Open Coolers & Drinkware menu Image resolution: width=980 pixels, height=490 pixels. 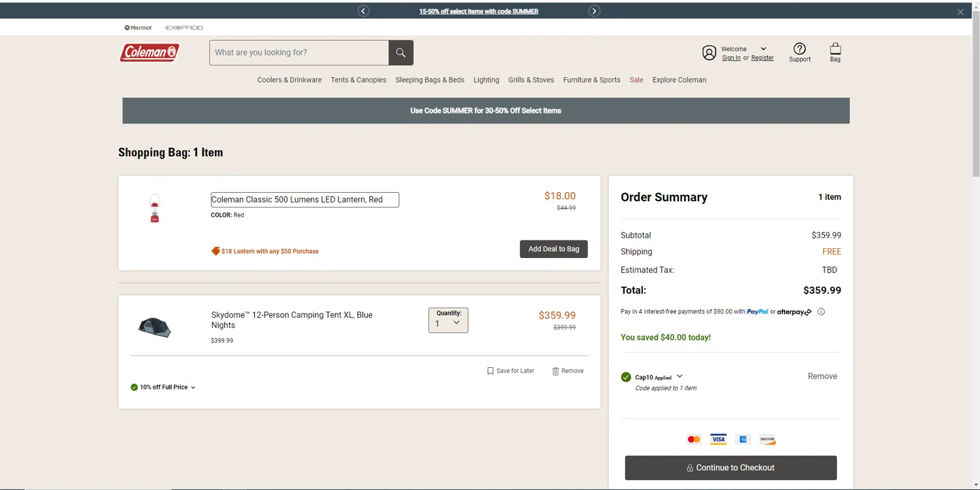coord(289,80)
